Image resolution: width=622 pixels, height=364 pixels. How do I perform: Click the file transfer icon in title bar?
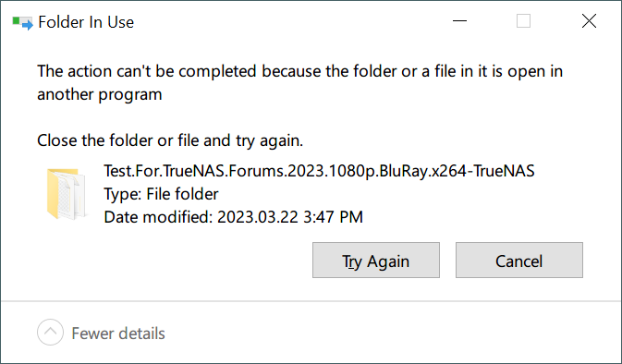(x=22, y=22)
